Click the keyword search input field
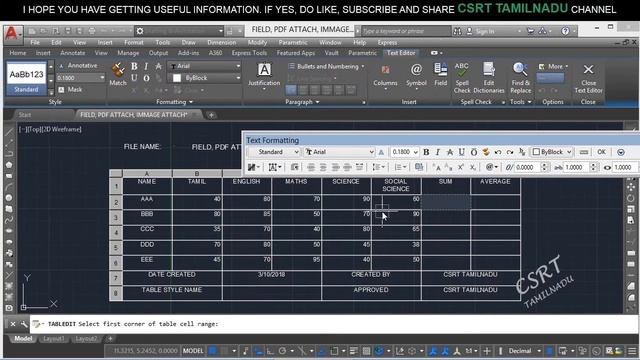Viewport: 640px width, 360px height. pos(406,31)
